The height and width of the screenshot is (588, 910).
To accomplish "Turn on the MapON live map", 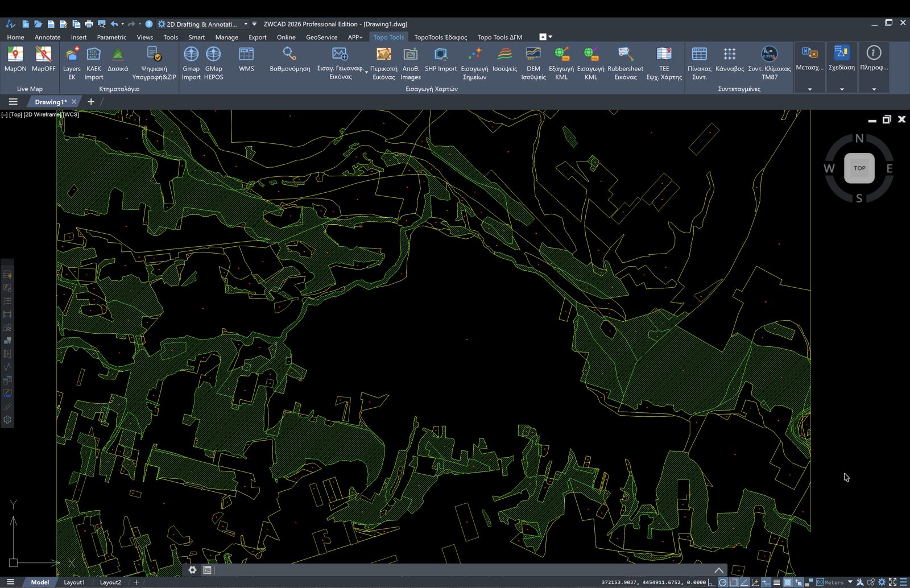I will pyautogui.click(x=15, y=59).
